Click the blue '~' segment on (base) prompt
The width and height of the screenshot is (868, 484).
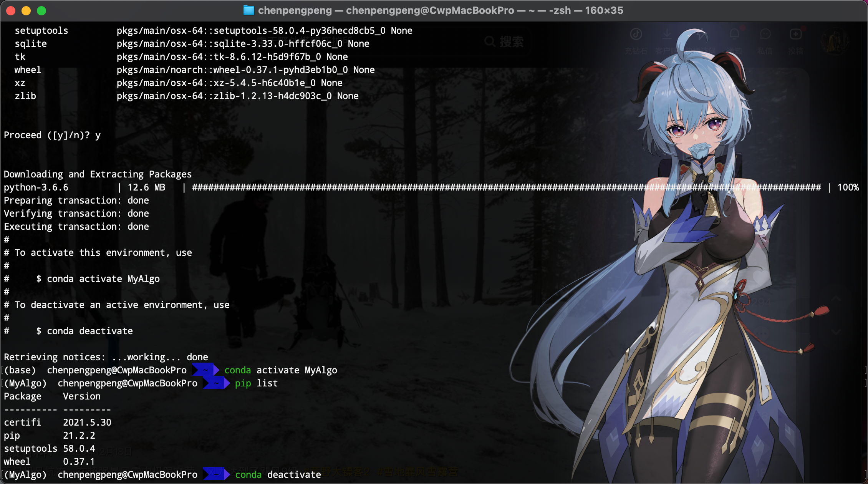[x=205, y=370]
